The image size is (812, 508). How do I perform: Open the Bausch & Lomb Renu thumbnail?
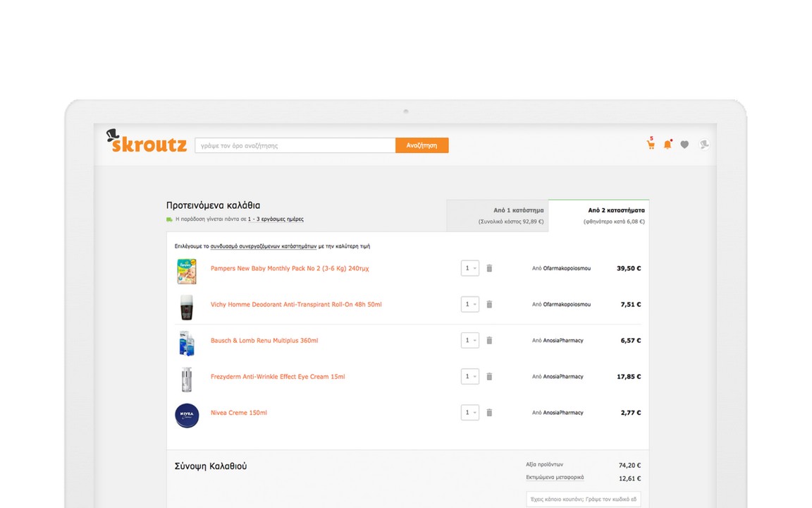[186, 343]
